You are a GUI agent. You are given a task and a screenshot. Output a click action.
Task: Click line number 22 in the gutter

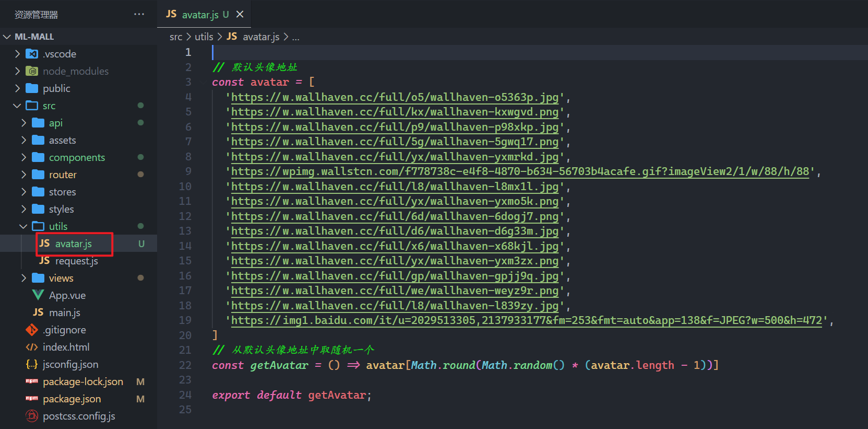coord(185,365)
